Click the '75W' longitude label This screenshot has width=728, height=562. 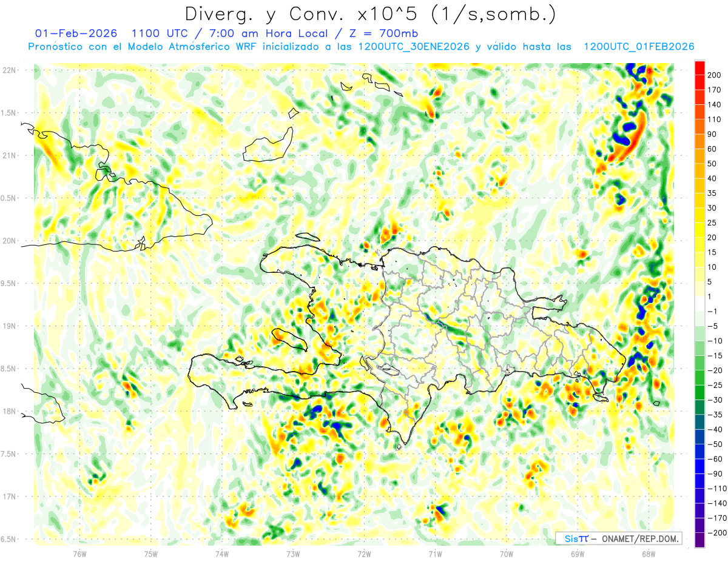click(x=151, y=554)
